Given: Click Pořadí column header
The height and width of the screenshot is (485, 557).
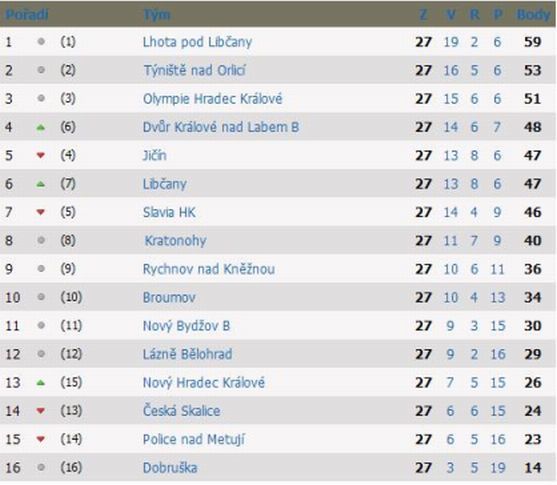Looking at the screenshot, I should coord(27,15).
